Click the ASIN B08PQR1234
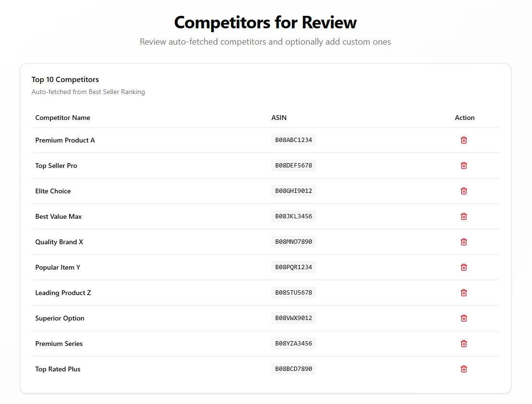532x404 pixels. [x=293, y=267]
